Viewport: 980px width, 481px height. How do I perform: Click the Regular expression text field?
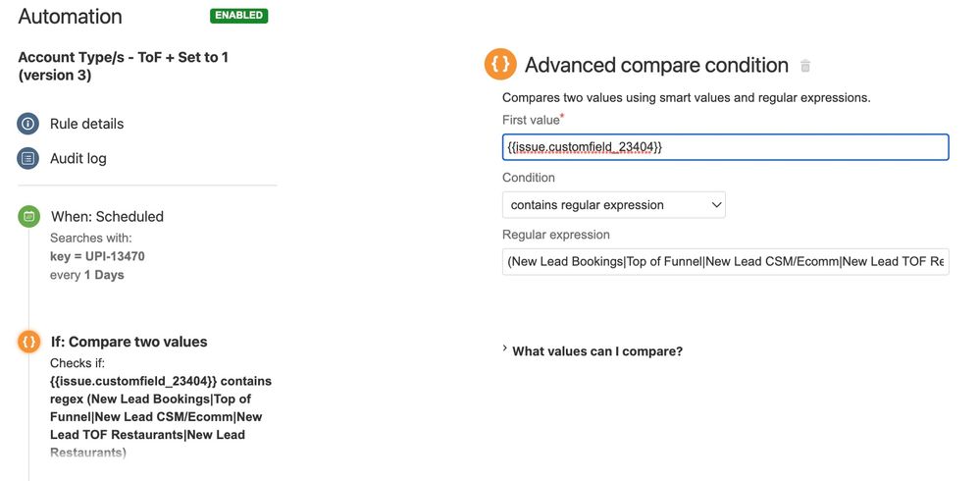726,261
